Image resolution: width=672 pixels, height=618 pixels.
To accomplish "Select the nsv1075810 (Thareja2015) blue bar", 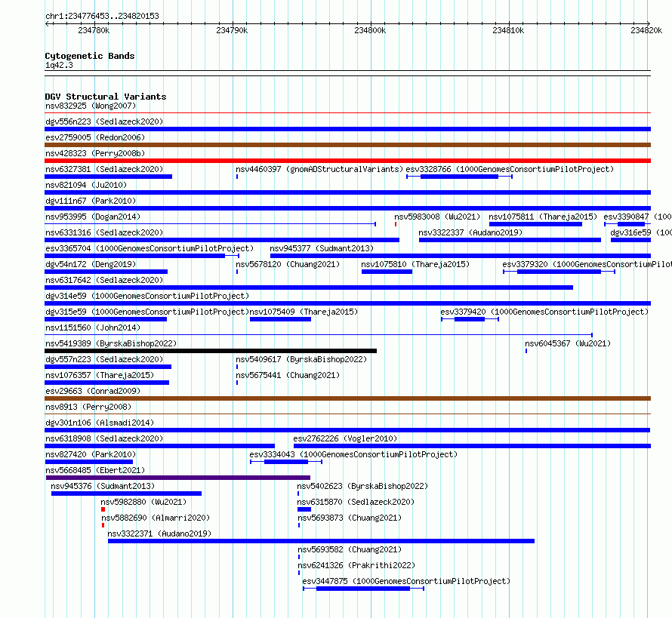I will [x=387, y=272].
